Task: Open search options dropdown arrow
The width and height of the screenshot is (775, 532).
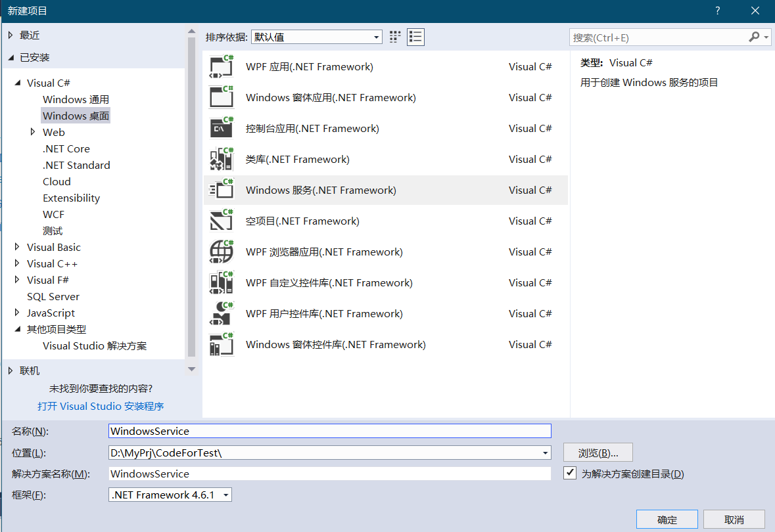Action: click(766, 37)
